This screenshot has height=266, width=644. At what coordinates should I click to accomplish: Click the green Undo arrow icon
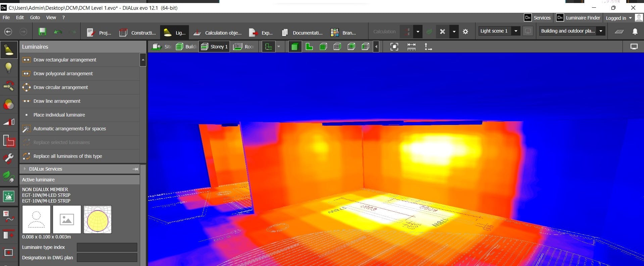(x=58, y=32)
